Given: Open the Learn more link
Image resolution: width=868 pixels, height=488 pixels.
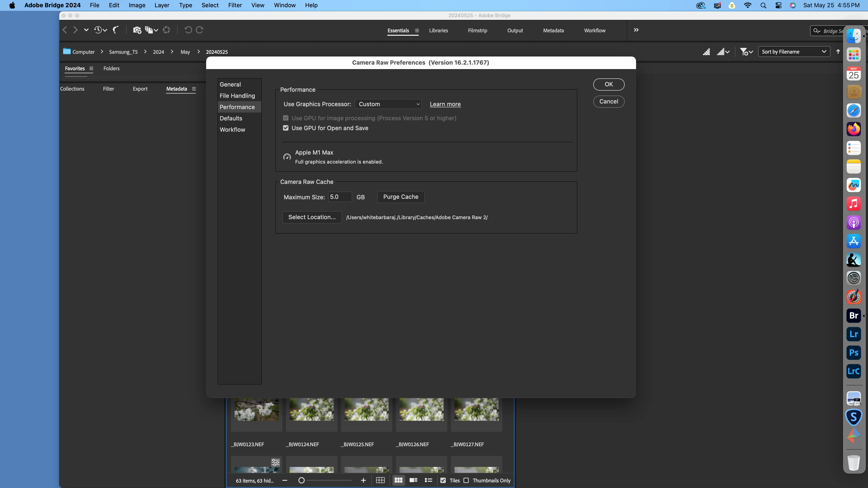Looking at the screenshot, I should [445, 104].
